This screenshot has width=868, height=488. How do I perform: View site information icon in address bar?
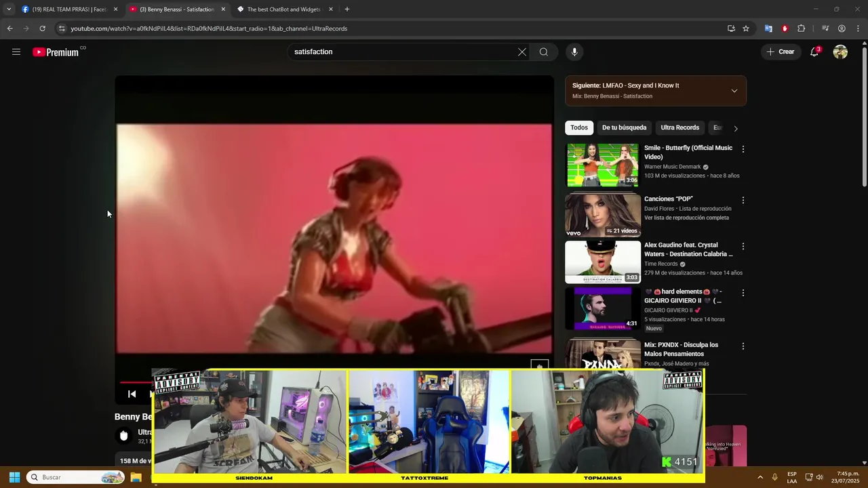pos(62,28)
